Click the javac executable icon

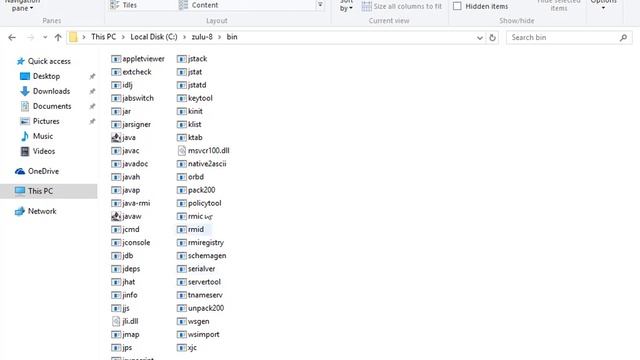[116, 151]
